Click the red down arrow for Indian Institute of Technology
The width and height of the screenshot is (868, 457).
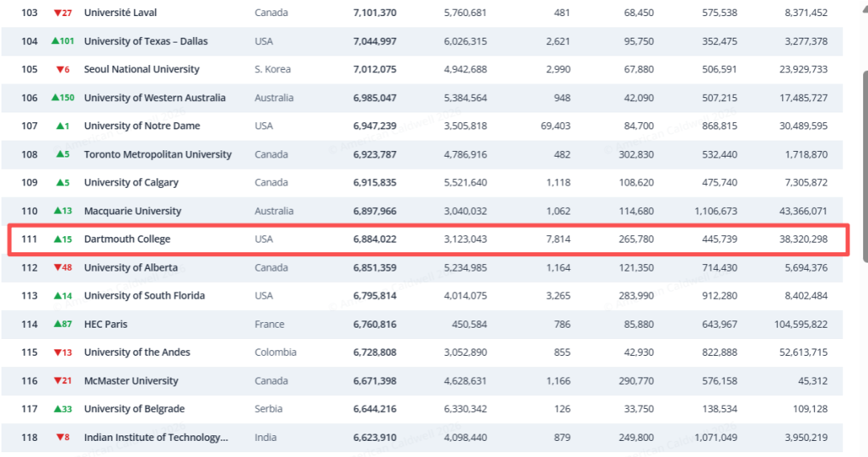click(x=59, y=438)
